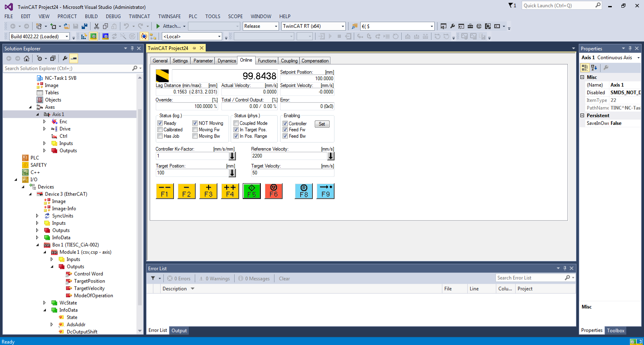The width and height of the screenshot is (644, 345).
Task: Click the Attach... debug button
Action: click(x=170, y=26)
